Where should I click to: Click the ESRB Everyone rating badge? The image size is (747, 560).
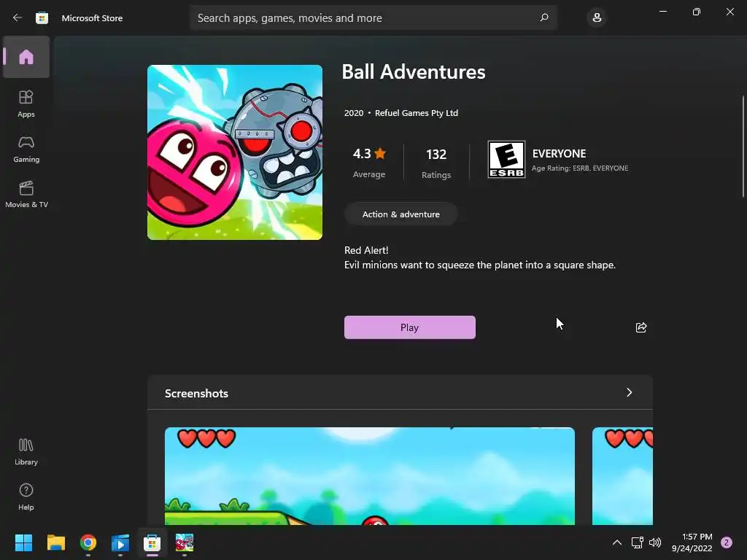pos(506,159)
